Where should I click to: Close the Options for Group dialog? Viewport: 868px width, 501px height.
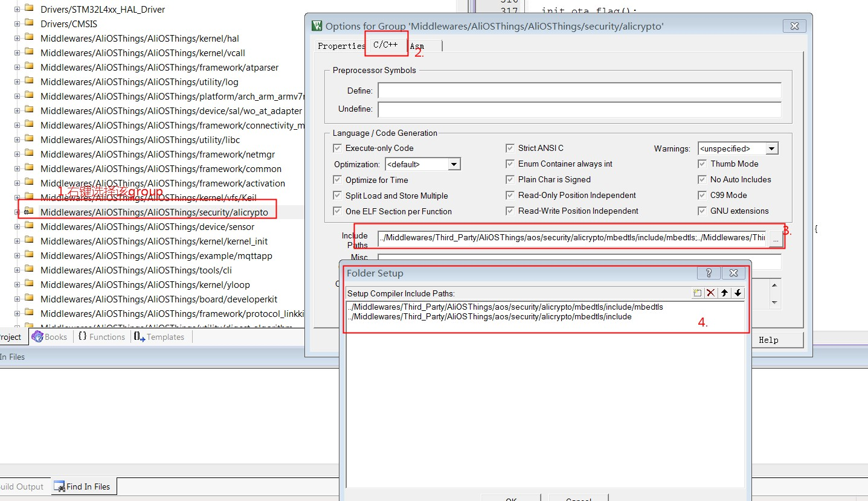pos(794,26)
